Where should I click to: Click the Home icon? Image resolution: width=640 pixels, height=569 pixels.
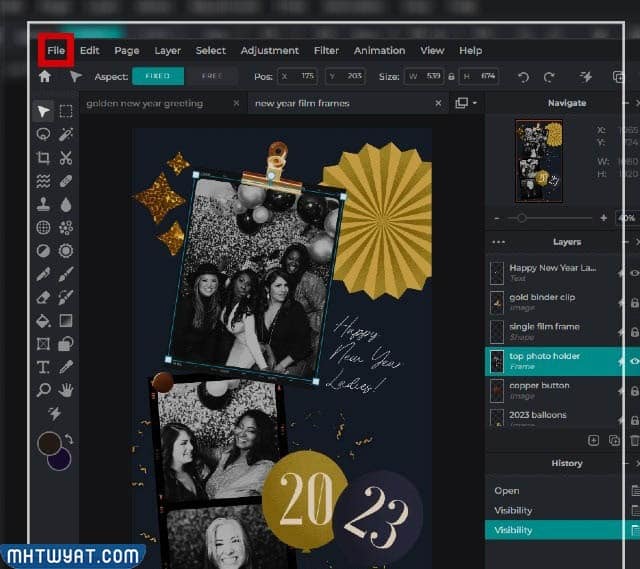pyautogui.click(x=44, y=76)
